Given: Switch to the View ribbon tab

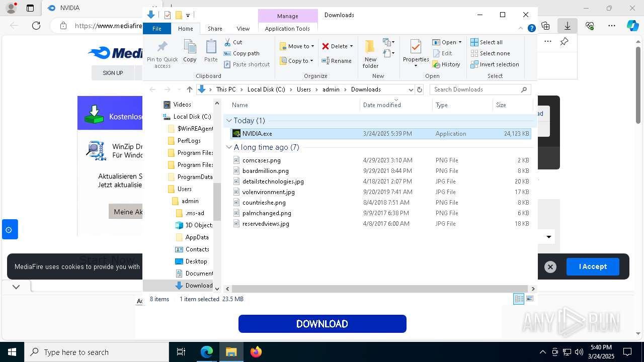Looking at the screenshot, I should 243,29.
